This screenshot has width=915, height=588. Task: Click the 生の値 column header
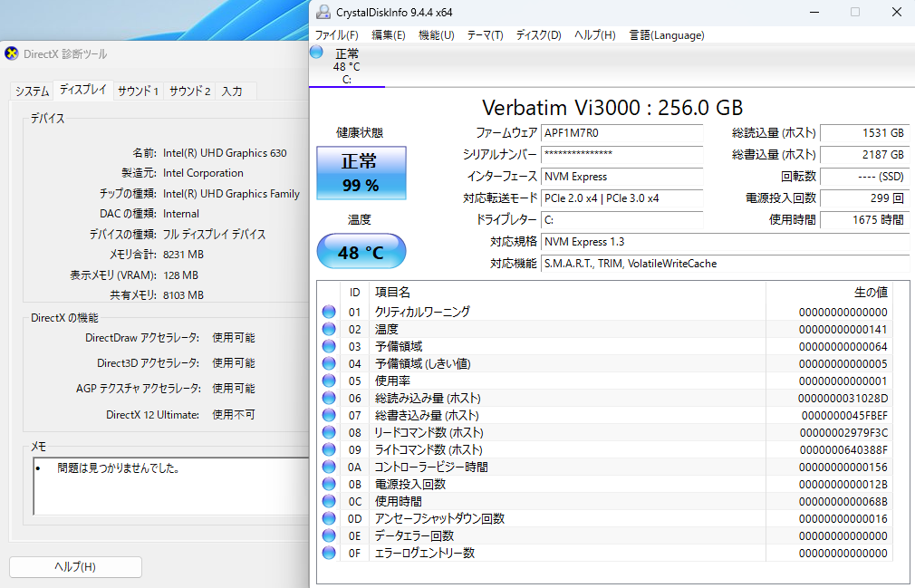871,293
